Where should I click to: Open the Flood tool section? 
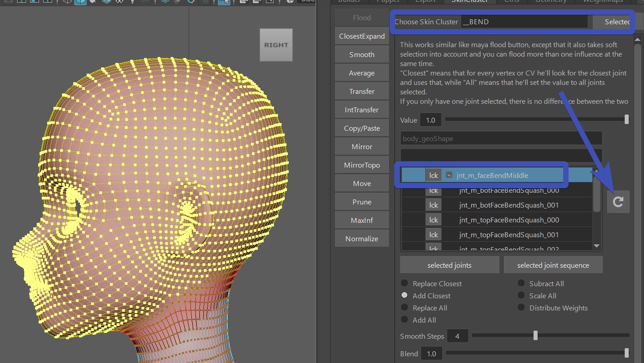tap(362, 18)
